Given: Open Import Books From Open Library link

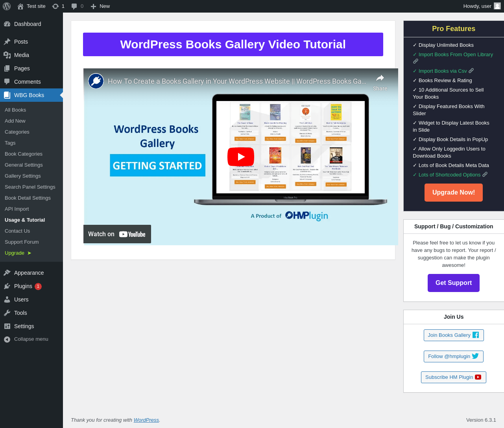Looking at the screenshot, I should click(x=456, y=55).
